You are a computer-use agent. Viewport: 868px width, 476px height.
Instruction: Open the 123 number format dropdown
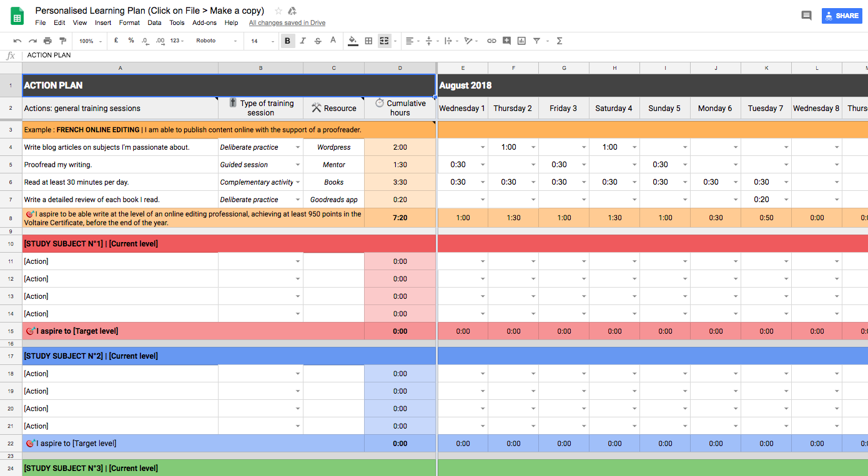coord(178,41)
